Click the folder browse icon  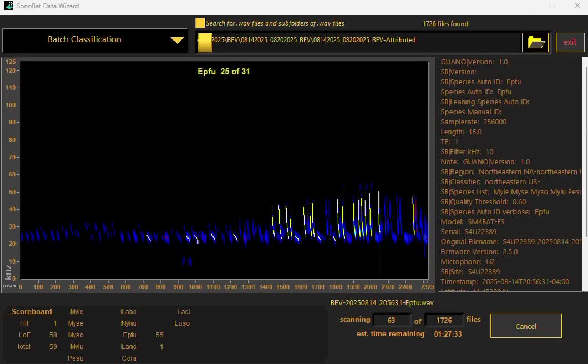coord(535,42)
